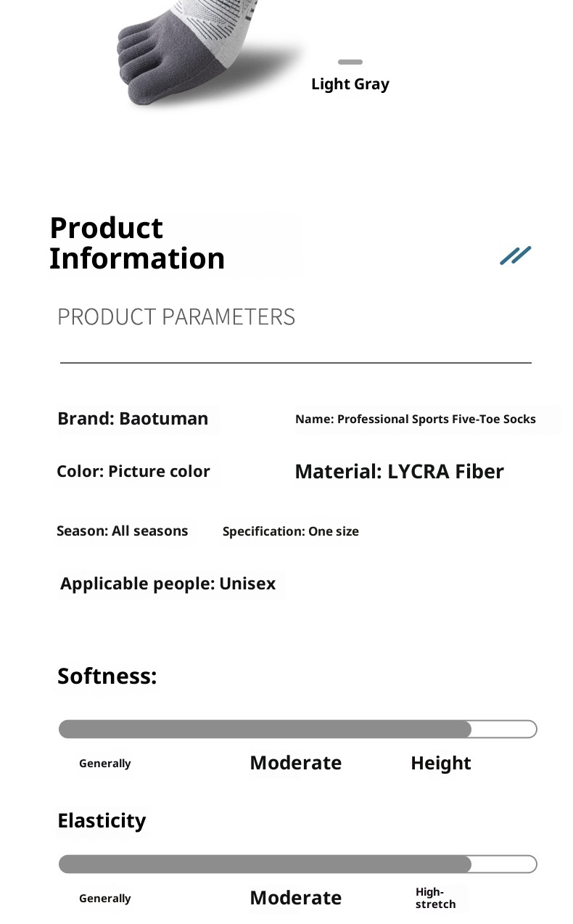Select Moderate under the Softness bar
The image size is (573, 924).
pos(295,763)
